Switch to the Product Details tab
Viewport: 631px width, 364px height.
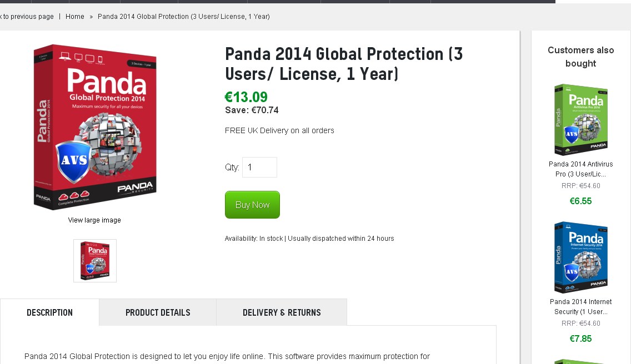[157, 312]
